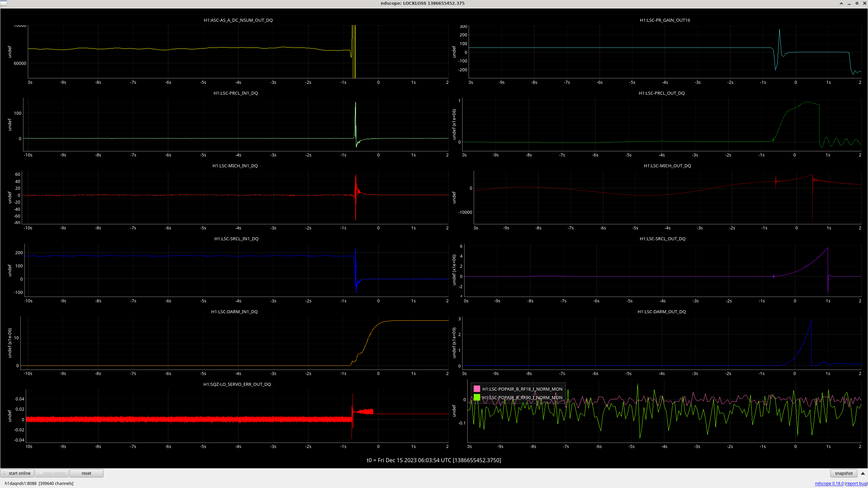This screenshot has width=868, height=488.
Task: Click the yellow ASC-AS_A_DC_NSUM trace spike
Action: tap(354, 51)
